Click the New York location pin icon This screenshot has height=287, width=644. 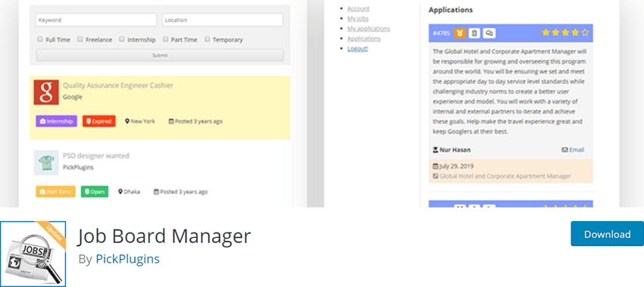click(x=127, y=121)
